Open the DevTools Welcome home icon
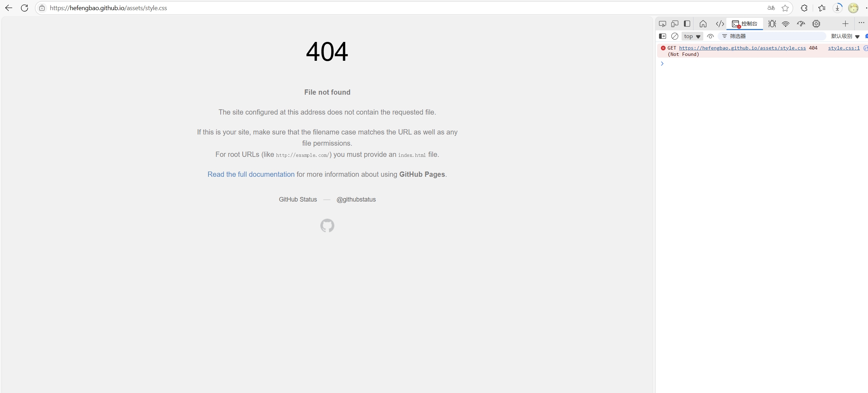 pos(703,24)
